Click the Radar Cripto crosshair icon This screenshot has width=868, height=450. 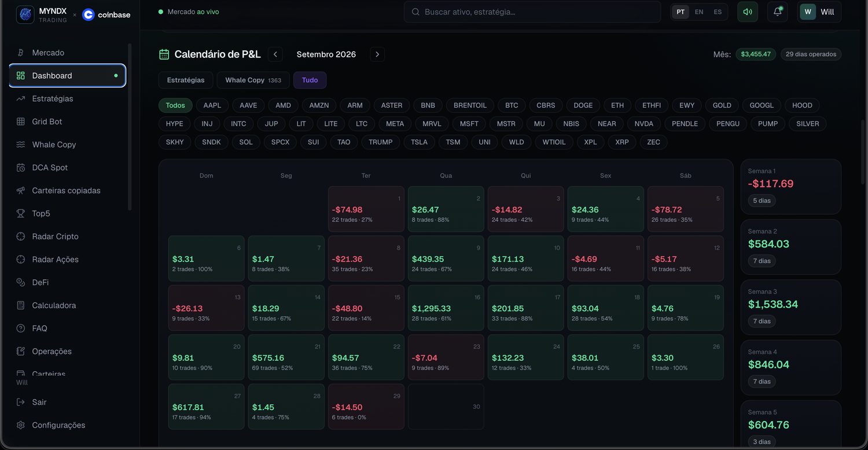(21, 236)
